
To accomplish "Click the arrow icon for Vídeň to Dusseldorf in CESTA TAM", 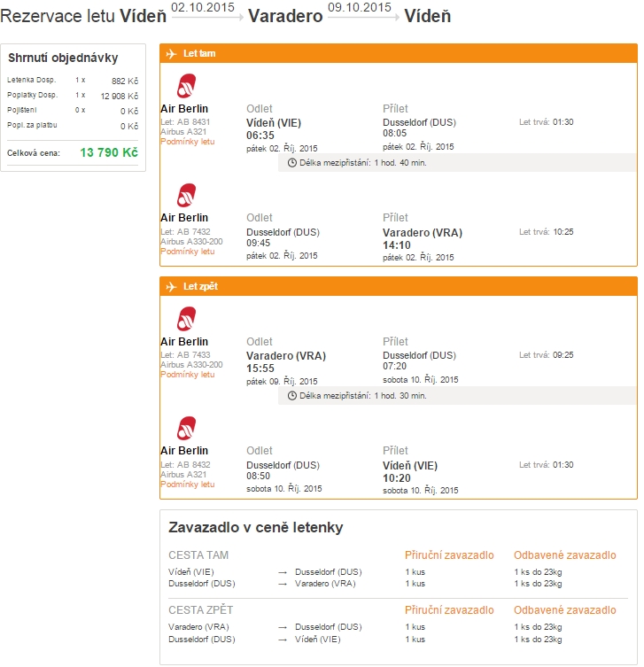I will pyautogui.click(x=283, y=572).
